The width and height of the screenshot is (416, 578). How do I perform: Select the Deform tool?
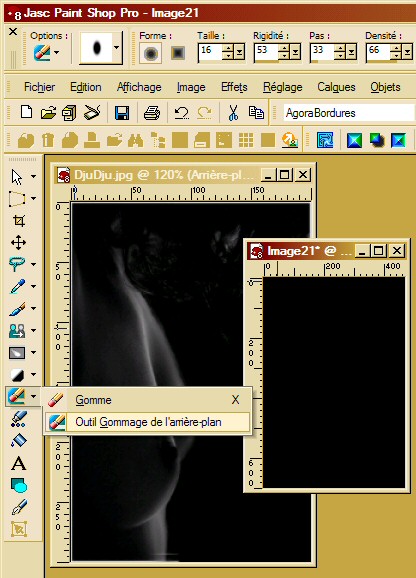point(17,199)
